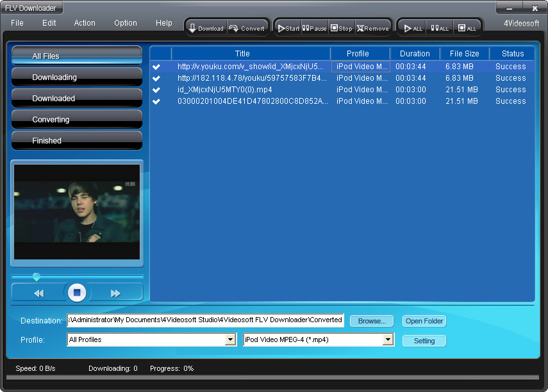
Task: Switch to the Downloading category
Action: click(77, 78)
